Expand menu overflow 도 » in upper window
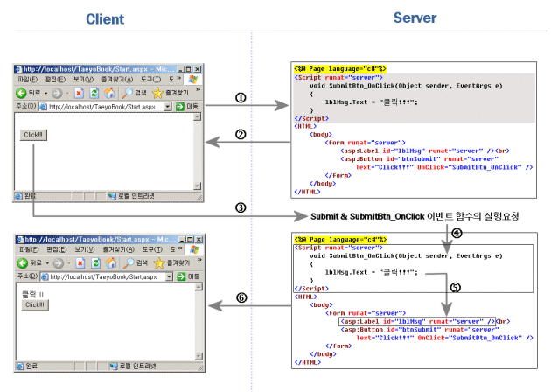The image size is (551, 392). click(175, 79)
